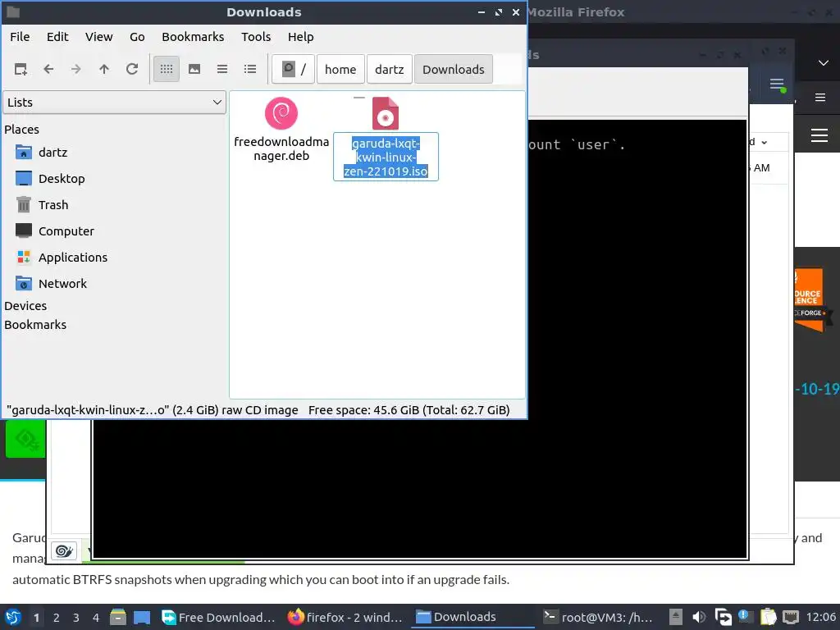Switch to virtual desktop 1
Image resolution: width=840 pixels, height=630 pixels.
point(36,618)
